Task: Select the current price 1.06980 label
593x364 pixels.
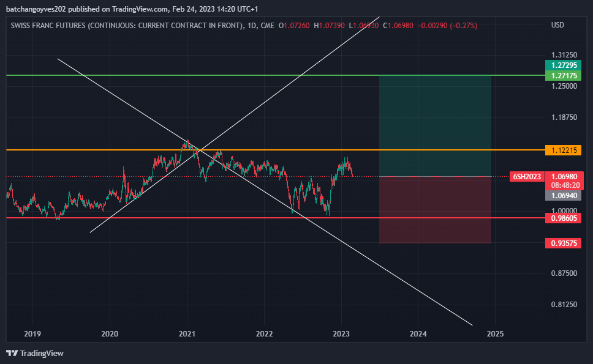Action: coord(563,176)
